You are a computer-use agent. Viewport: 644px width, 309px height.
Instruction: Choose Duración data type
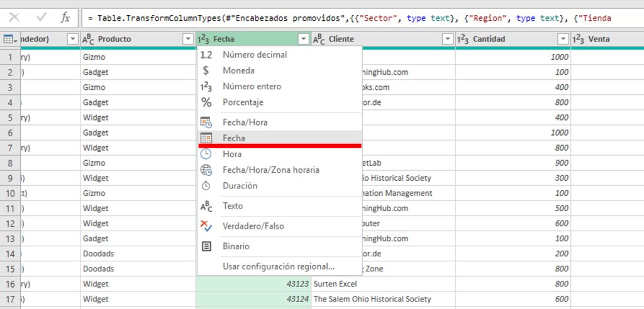tap(280, 185)
